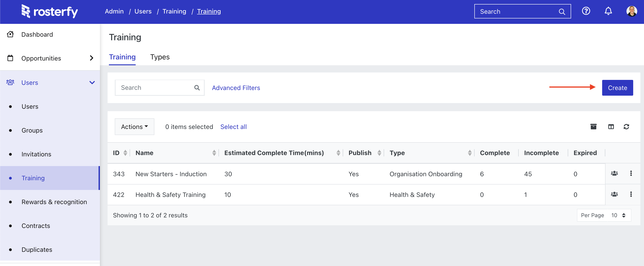The image size is (644, 266).
Task: Sort by Name column arrows
Action: 214,153
